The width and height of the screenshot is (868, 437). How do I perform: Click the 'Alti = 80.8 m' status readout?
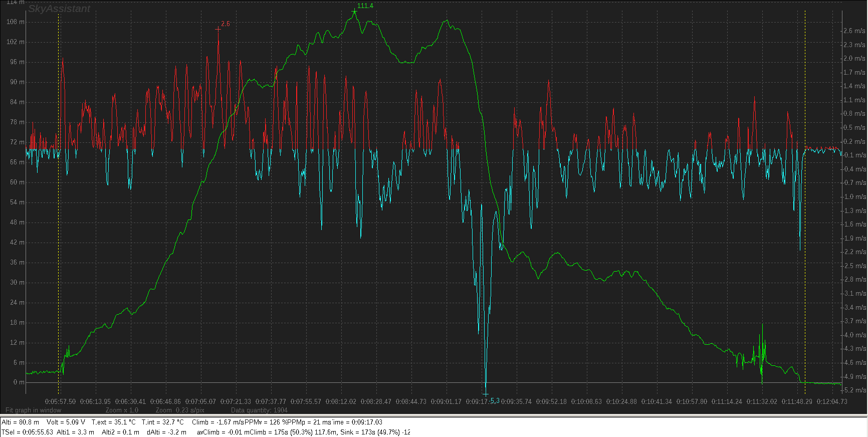[21, 422]
